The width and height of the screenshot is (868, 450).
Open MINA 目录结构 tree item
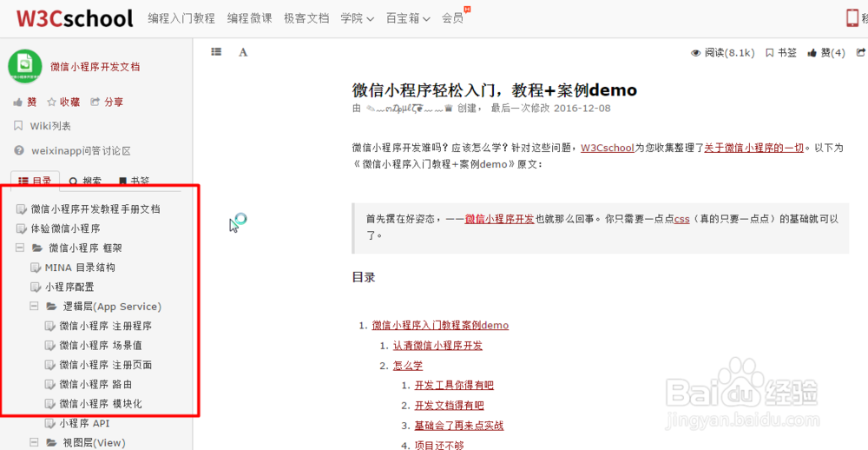tap(80, 268)
